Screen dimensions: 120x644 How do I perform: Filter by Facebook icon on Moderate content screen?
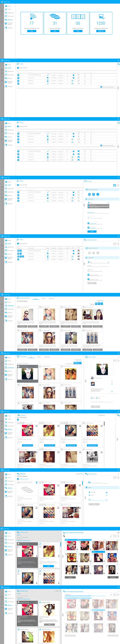coord(102,304)
